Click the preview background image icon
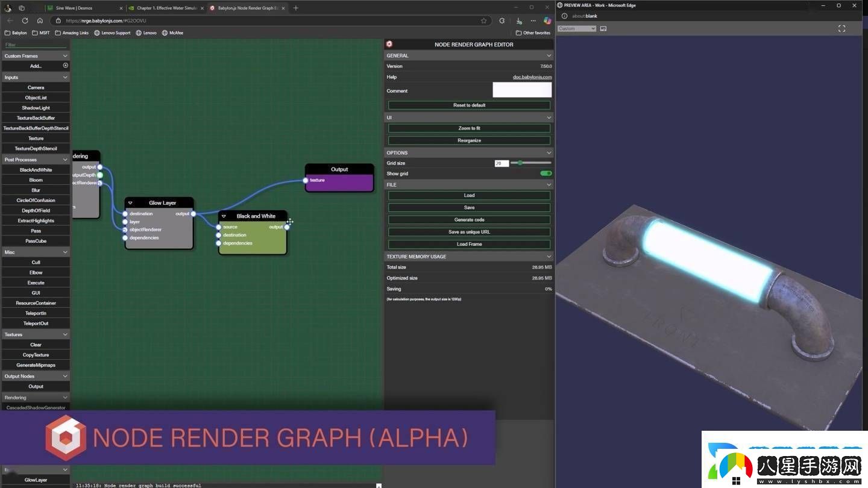This screenshot has height=488, width=868. pyautogui.click(x=603, y=28)
